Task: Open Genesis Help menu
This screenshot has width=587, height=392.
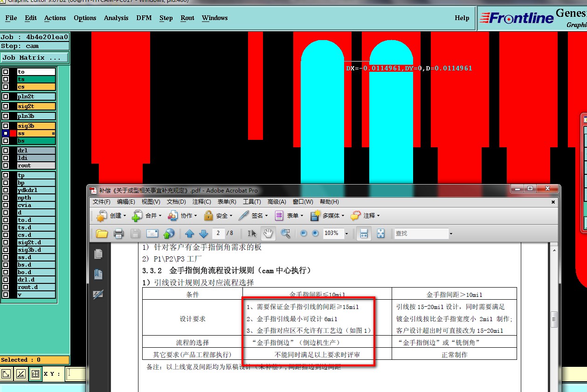Action: pos(462,18)
